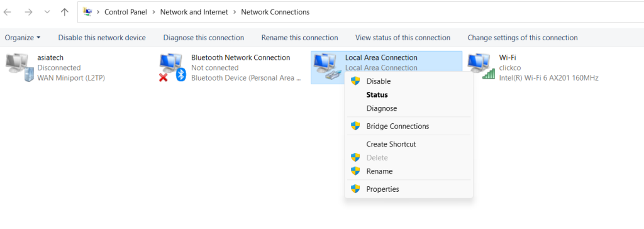This screenshot has height=229, width=644.
Task: Choose Rename in the context menu
Action: 409,171
